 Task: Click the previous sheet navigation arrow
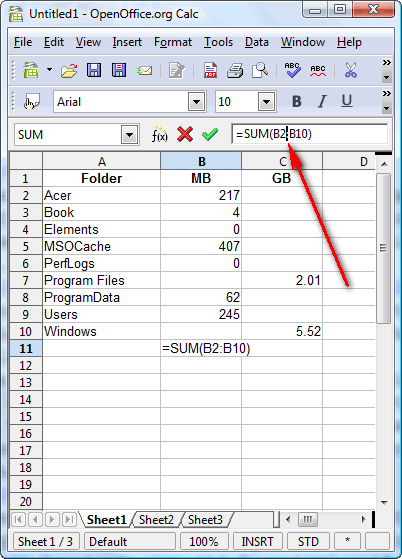point(35,519)
